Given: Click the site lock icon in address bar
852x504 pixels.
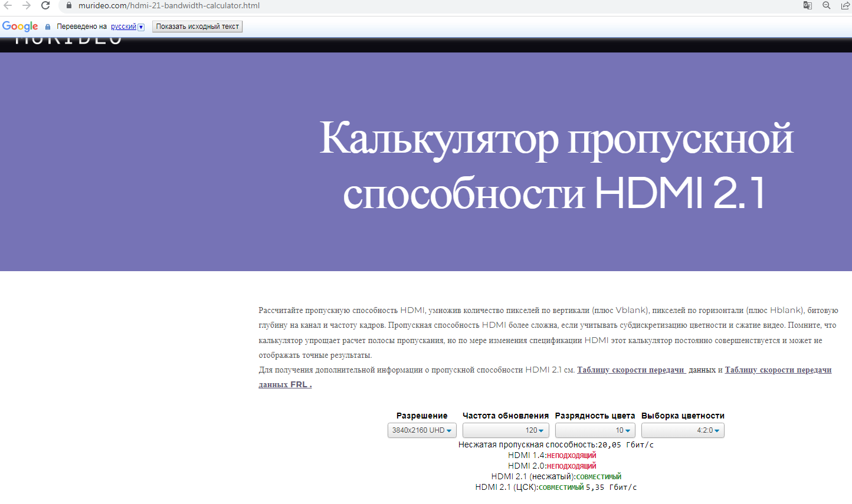Looking at the screenshot, I should pyautogui.click(x=69, y=5).
